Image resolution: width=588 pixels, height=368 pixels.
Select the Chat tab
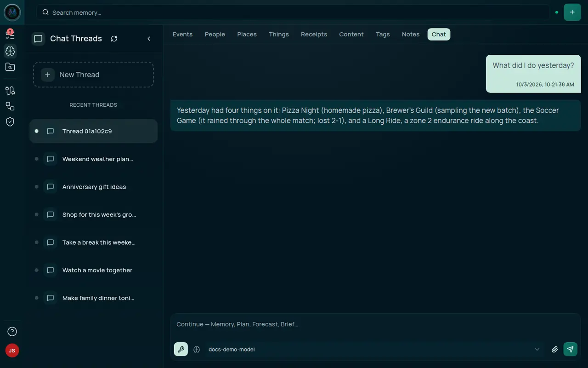tap(439, 34)
